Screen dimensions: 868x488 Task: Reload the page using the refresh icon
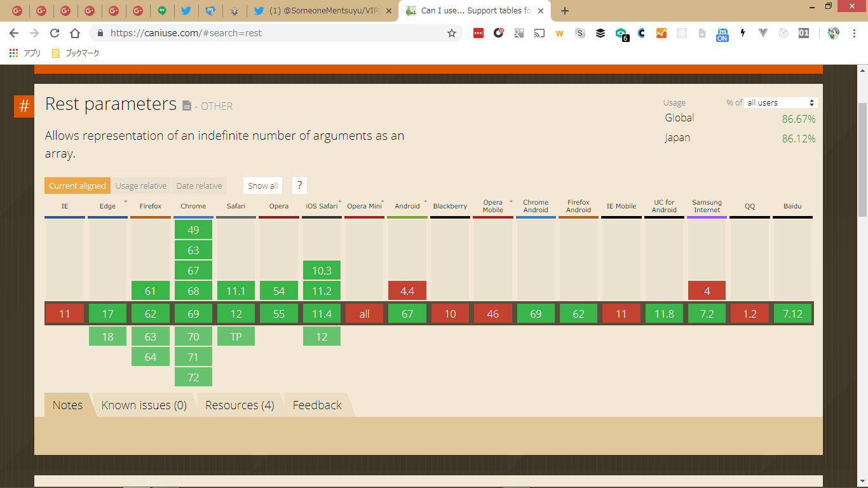[55, 33]
